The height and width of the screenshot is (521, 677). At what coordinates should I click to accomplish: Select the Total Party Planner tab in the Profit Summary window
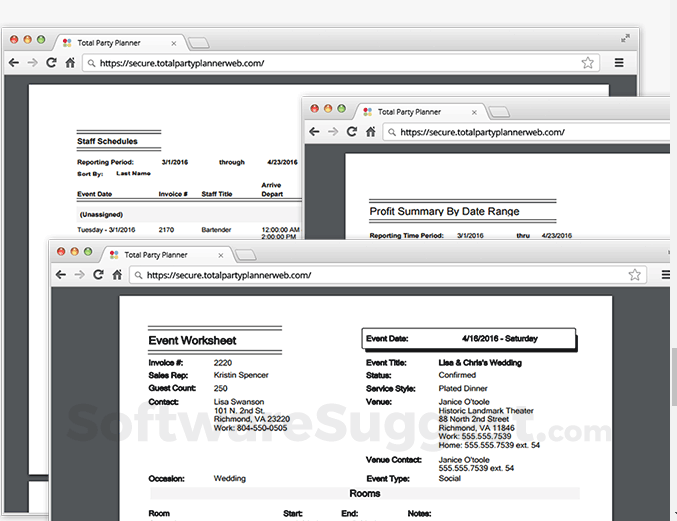click(408, 112)
